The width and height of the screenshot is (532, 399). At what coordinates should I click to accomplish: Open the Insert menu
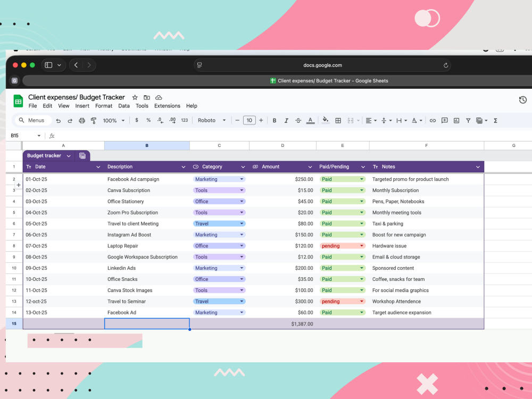click(82, 106)
